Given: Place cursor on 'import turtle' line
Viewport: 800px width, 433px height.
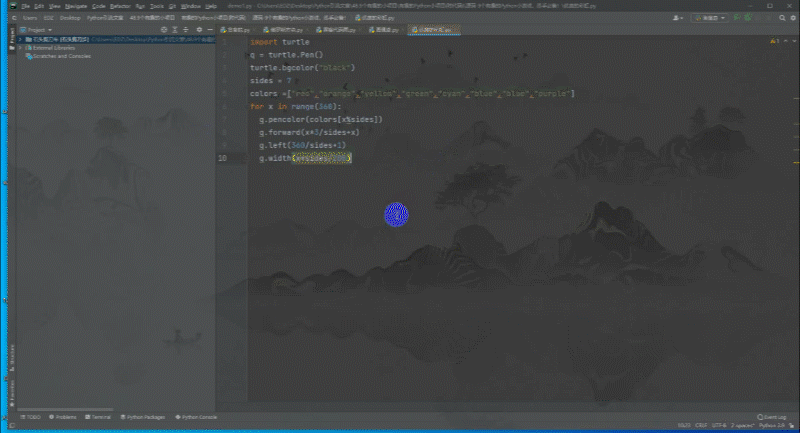Looking at the screenshot, I should (280, 42).
